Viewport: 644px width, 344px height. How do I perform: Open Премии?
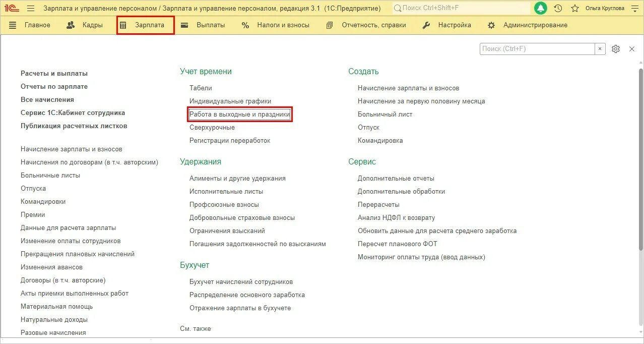pyautogui.click(x=33, y=215)
